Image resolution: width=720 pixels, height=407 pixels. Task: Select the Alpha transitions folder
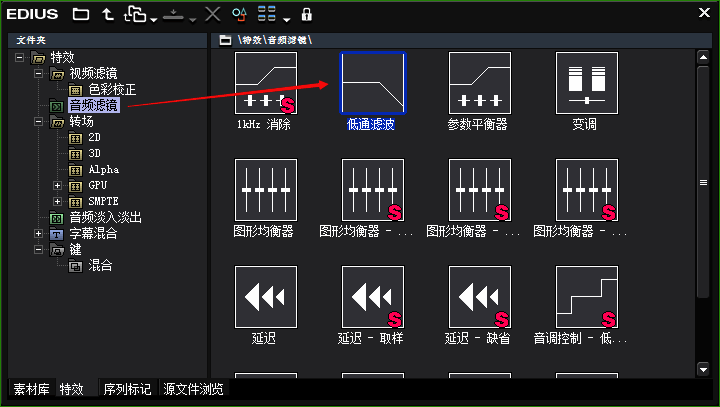pos(104,170)
